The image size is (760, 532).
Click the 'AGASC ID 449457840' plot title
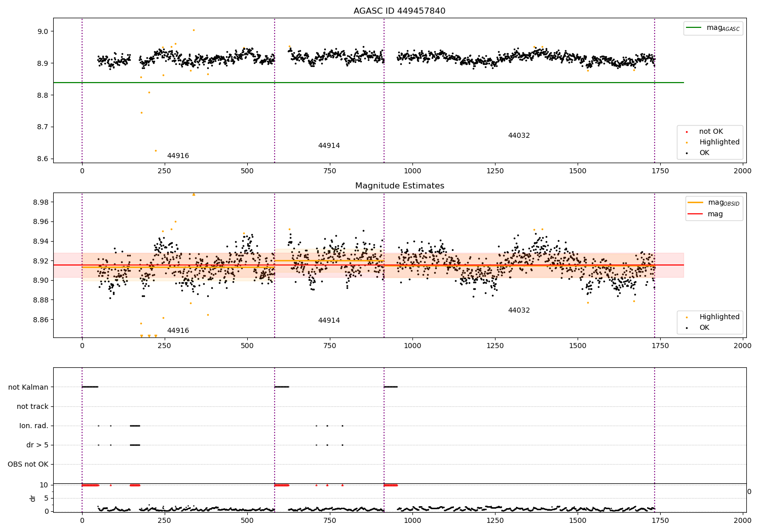(399, 11)
